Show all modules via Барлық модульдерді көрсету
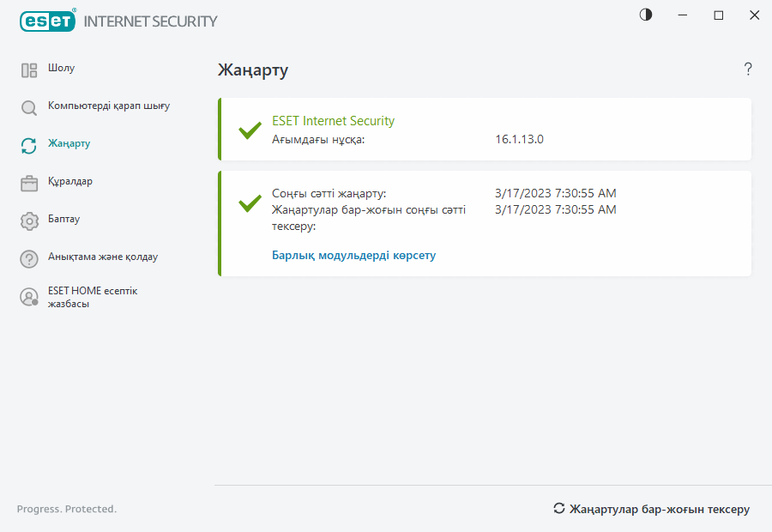772x532 pixels. pyautogui.click(x=353, y=255)
